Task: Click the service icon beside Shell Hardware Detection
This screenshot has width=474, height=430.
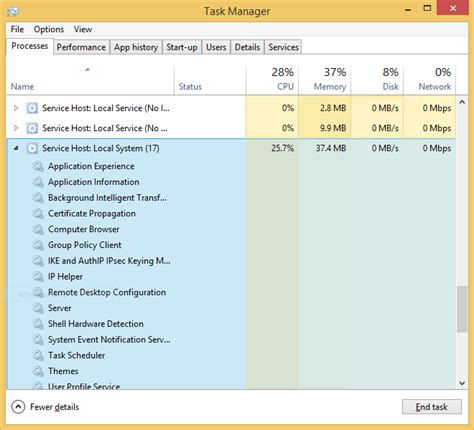Action: click(x=38, y=324)
